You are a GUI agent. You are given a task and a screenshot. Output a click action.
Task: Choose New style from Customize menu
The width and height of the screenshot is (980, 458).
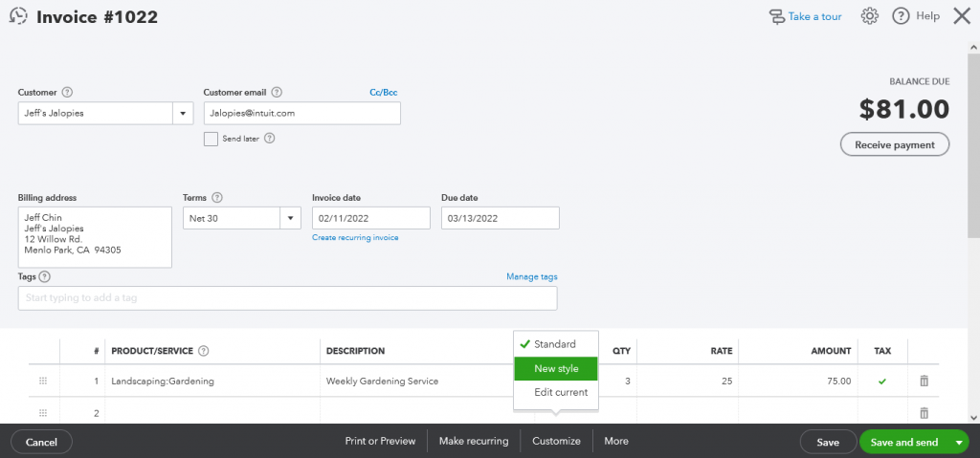556,369
